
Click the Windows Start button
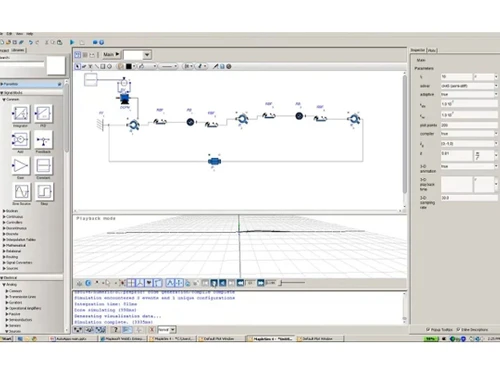[x=6, y=339]
